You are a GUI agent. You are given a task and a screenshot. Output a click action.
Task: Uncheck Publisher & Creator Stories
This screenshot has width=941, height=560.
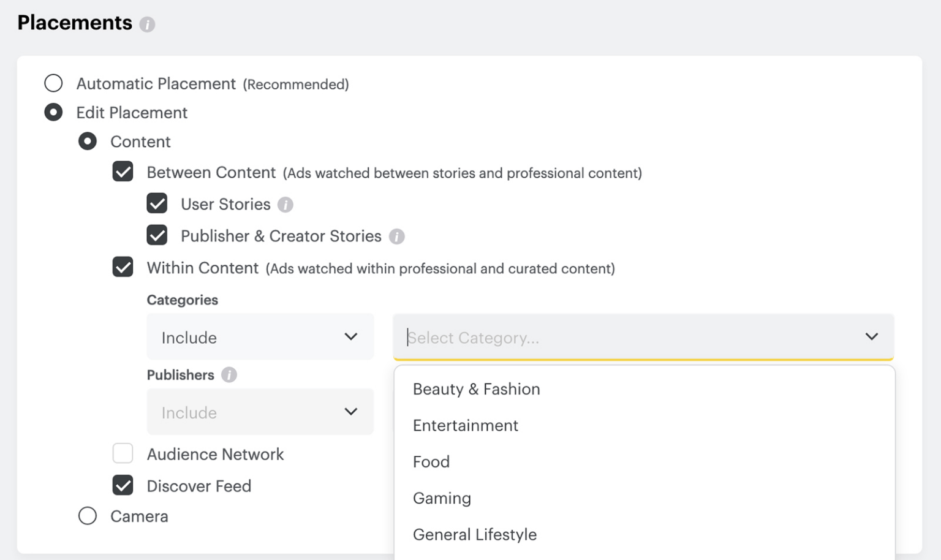click(157, 235)
